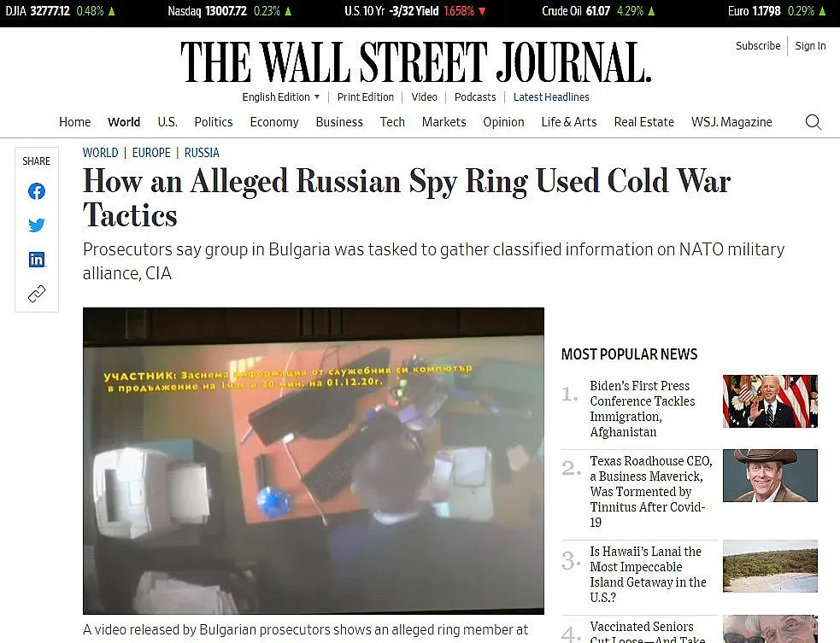Click the Sign In link
This screenshot has height=643, width=840.
coord(810,45)
